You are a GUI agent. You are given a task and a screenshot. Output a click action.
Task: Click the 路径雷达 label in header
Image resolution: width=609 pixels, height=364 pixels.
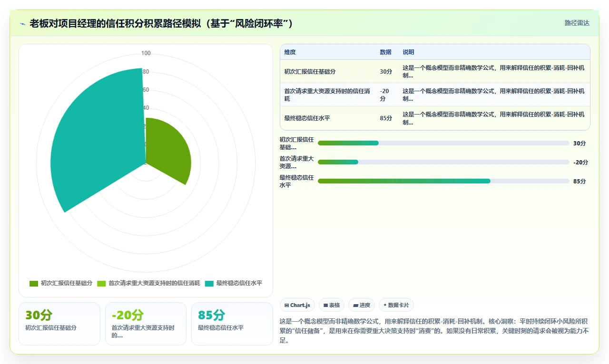point(577,23)
